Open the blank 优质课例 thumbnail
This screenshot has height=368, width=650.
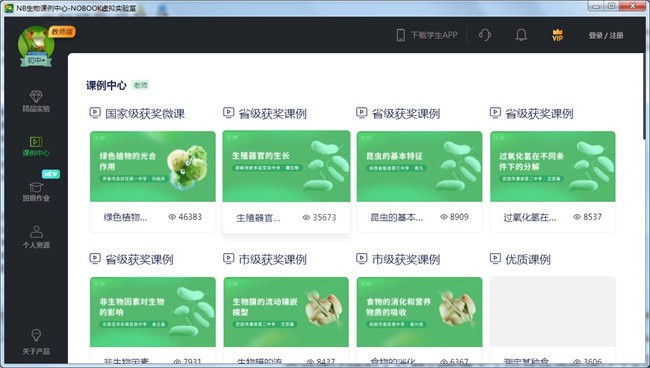[553, 312]
